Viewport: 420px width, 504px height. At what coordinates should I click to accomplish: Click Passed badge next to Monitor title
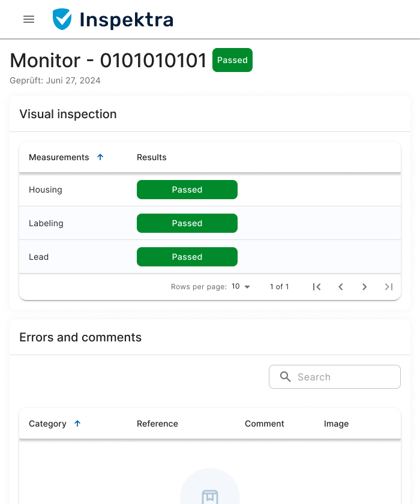pos(232,60)
